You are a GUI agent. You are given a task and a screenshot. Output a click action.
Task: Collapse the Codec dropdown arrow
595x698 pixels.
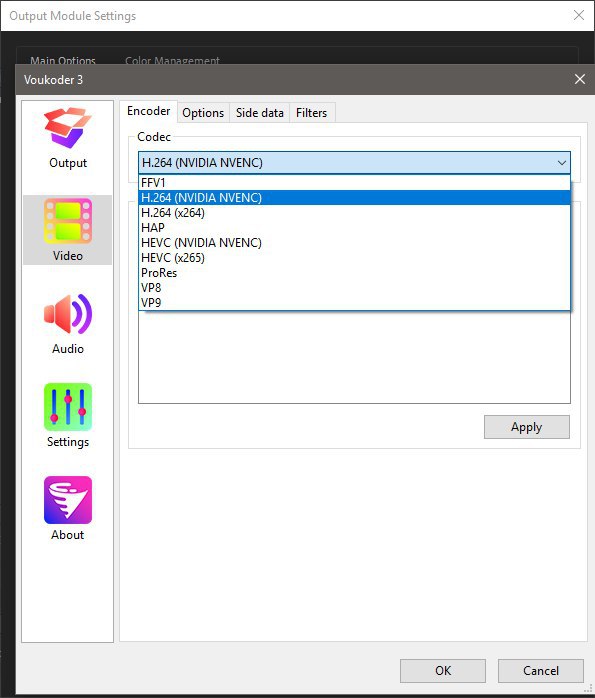pyautogui.click(x=562, y=163)
